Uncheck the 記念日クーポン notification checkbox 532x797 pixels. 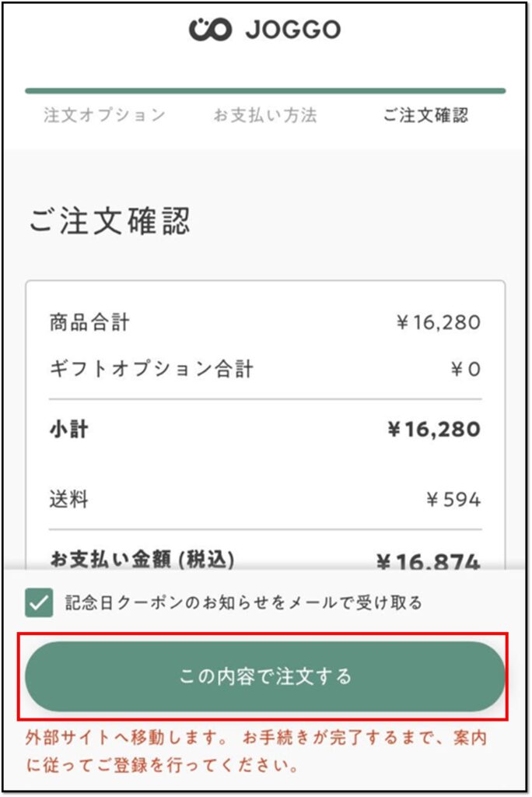(x=39, y=602)
